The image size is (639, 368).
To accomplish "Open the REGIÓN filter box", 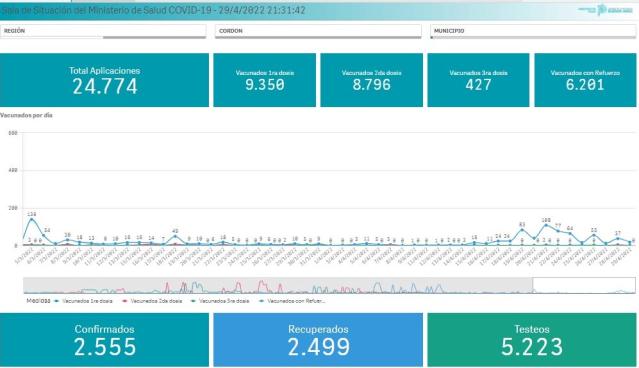I will click(103, 31).
